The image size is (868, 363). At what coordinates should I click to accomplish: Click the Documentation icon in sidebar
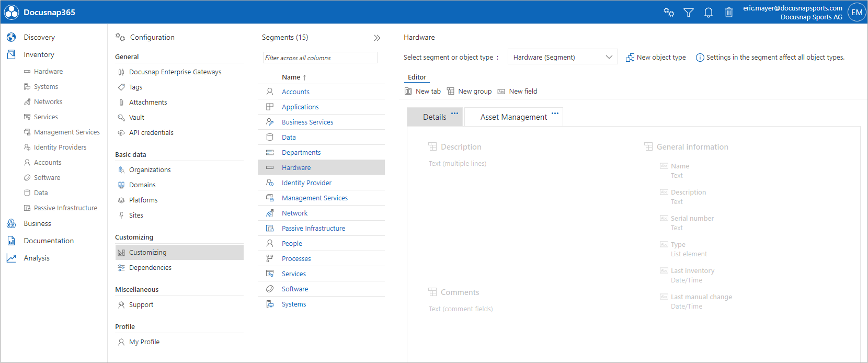click(11, 241)
